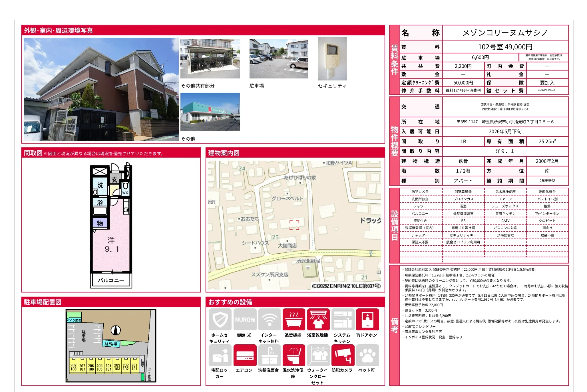Click the 追焚機能 bathtub icon
587x392 pixels.
[x=293, y=319]
